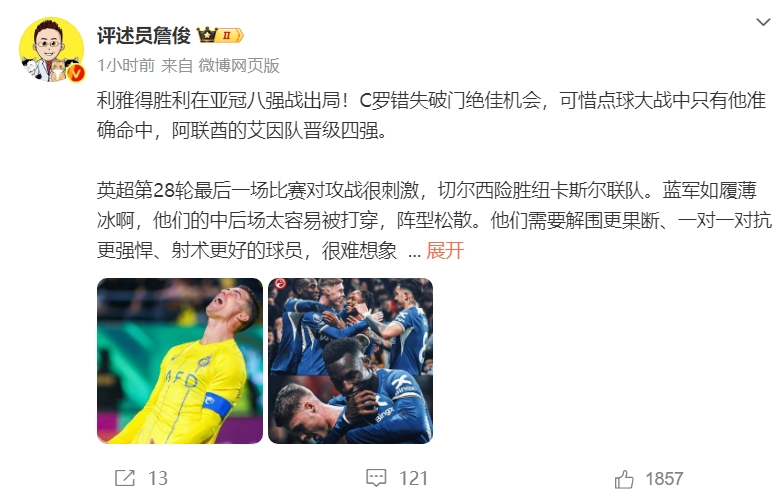The image size is (781, 500).
Task: Click the crown membership badge icon
Action: click(207, 35)
